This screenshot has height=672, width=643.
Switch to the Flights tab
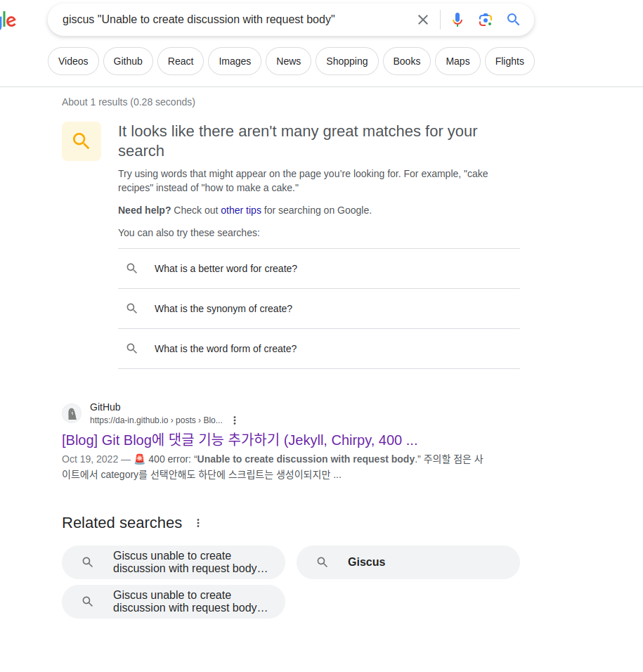(509, 61)
